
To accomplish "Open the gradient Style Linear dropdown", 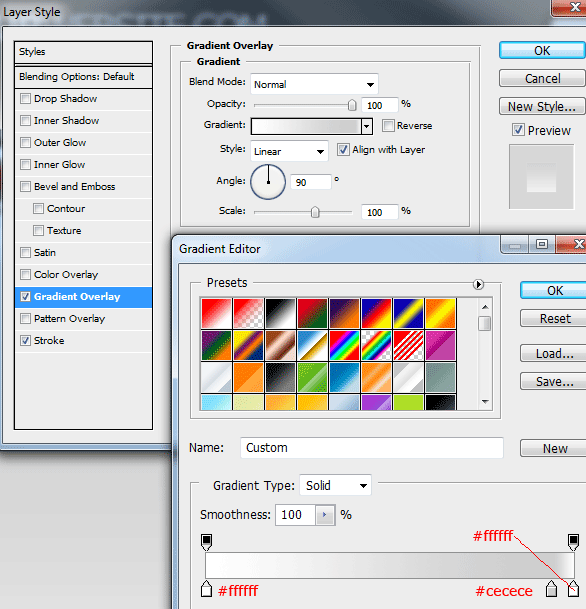I will (x=289, y=151).
